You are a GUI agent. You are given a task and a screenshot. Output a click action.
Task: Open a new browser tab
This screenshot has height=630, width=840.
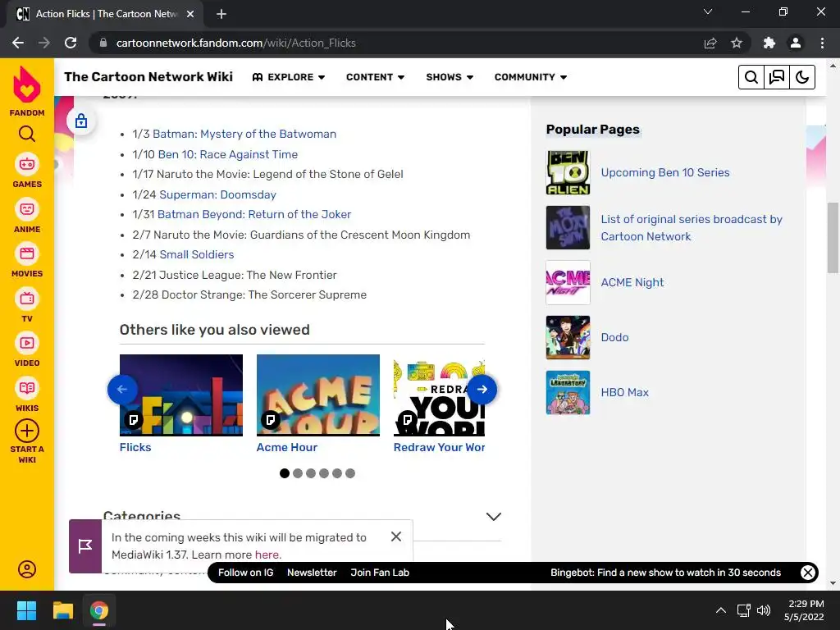[x=221, y=14]
